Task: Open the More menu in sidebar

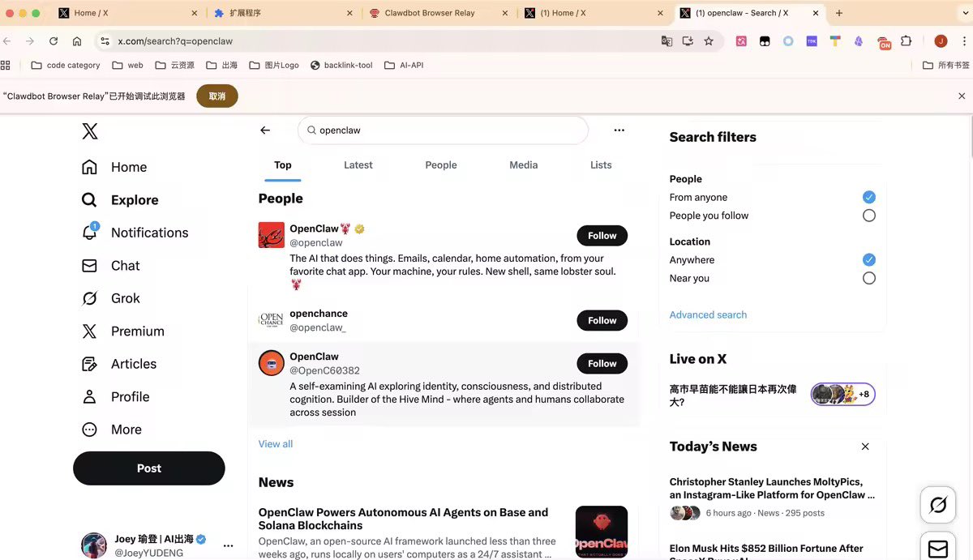Action: 112,430
